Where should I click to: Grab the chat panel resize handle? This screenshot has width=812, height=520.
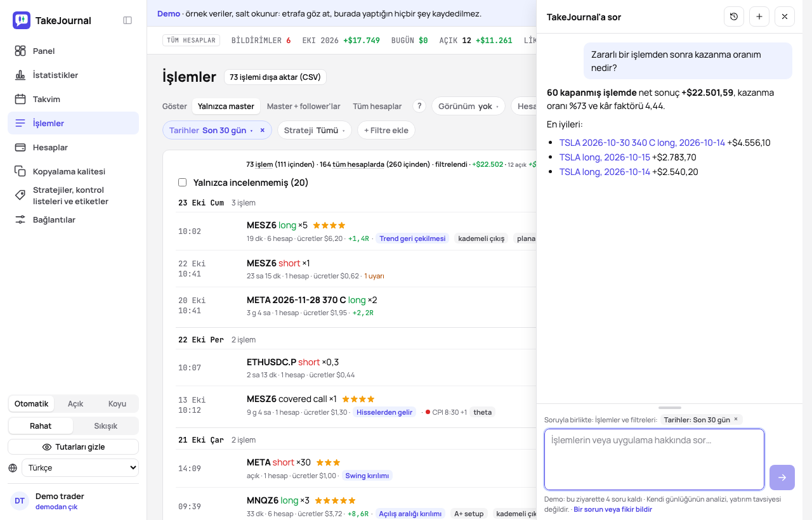point(670,408)
